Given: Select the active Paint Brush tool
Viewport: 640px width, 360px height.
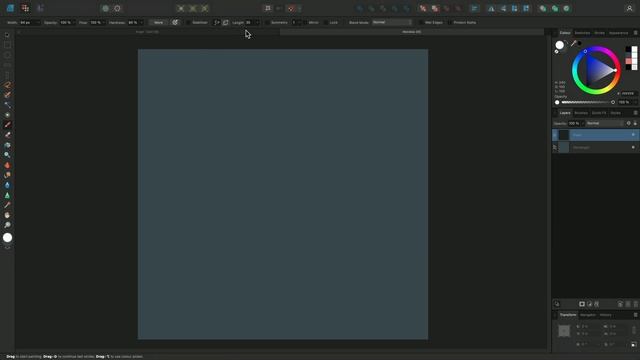Looking at the screenshot, I should pos(7,125).
